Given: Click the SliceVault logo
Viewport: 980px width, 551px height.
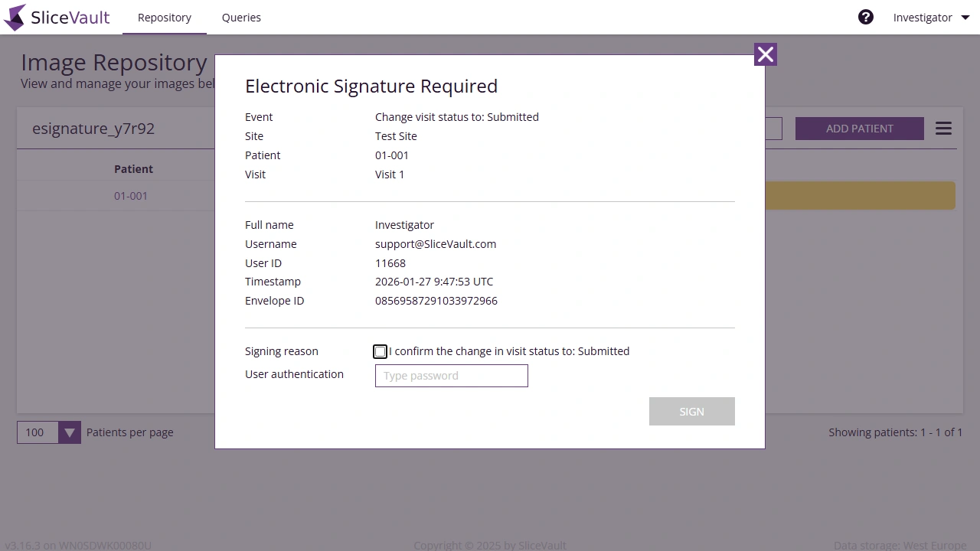Looking at the screenshot, I should pyautogui.click(x=57, y=17).
